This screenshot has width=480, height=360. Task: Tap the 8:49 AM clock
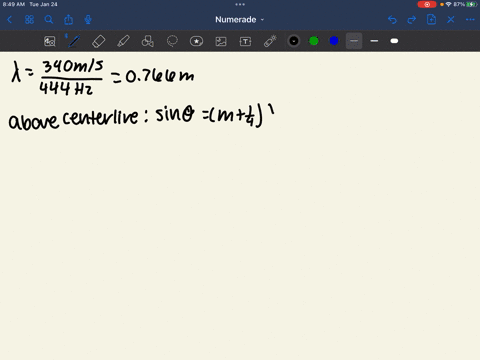point(14,4)
